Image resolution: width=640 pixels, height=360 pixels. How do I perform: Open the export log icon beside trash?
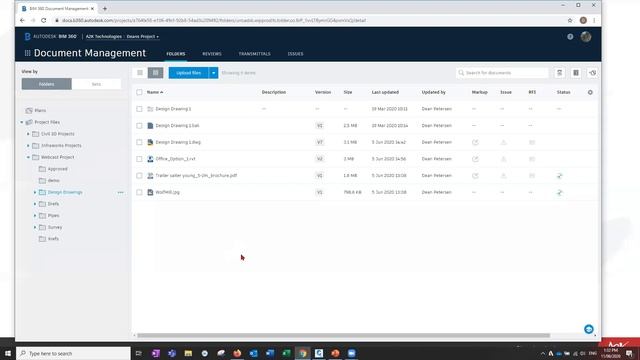click(576, 73)
